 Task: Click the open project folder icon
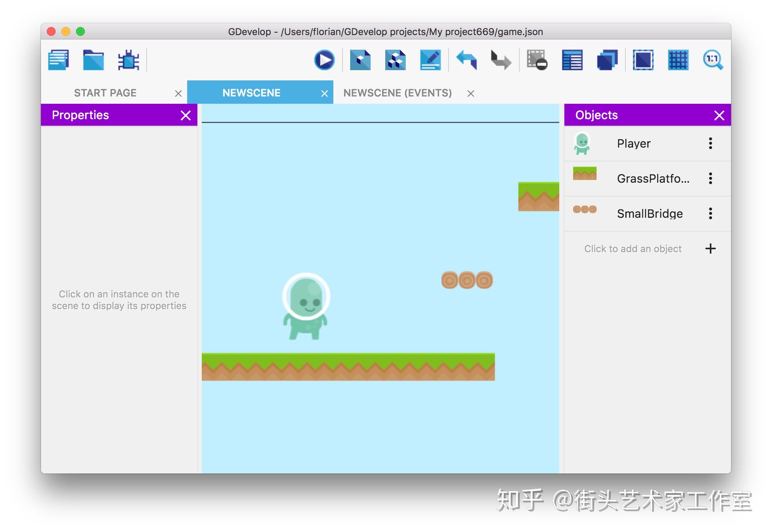click(93, 60)
